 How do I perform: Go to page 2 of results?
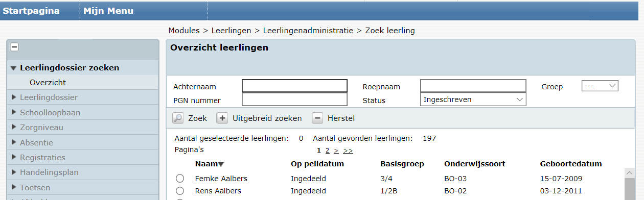(327, 151)
